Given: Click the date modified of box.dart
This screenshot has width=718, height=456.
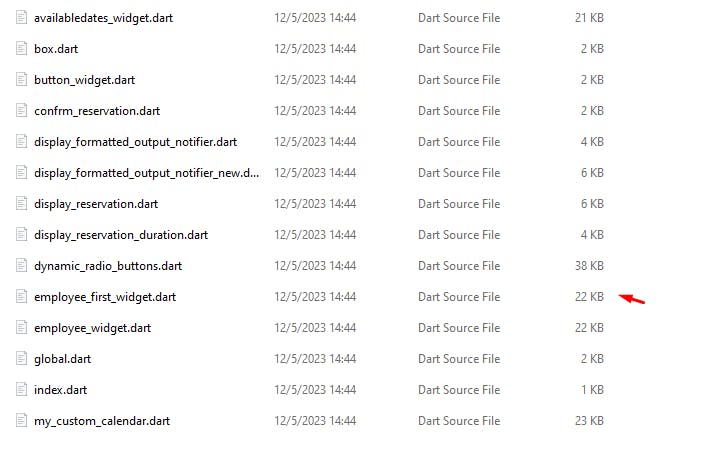Looking at the screenshot, I should [x=315, y=49].
